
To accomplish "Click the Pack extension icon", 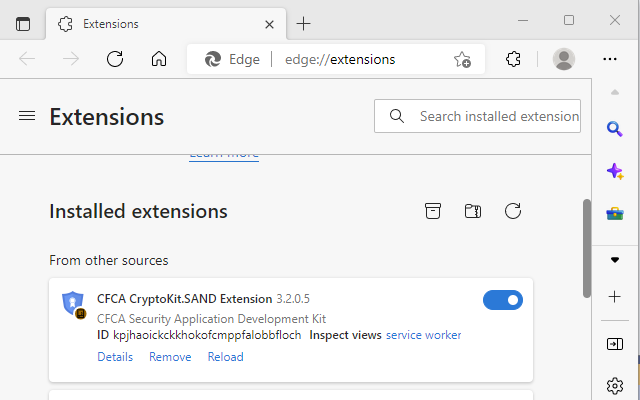I will click(432, 211).
